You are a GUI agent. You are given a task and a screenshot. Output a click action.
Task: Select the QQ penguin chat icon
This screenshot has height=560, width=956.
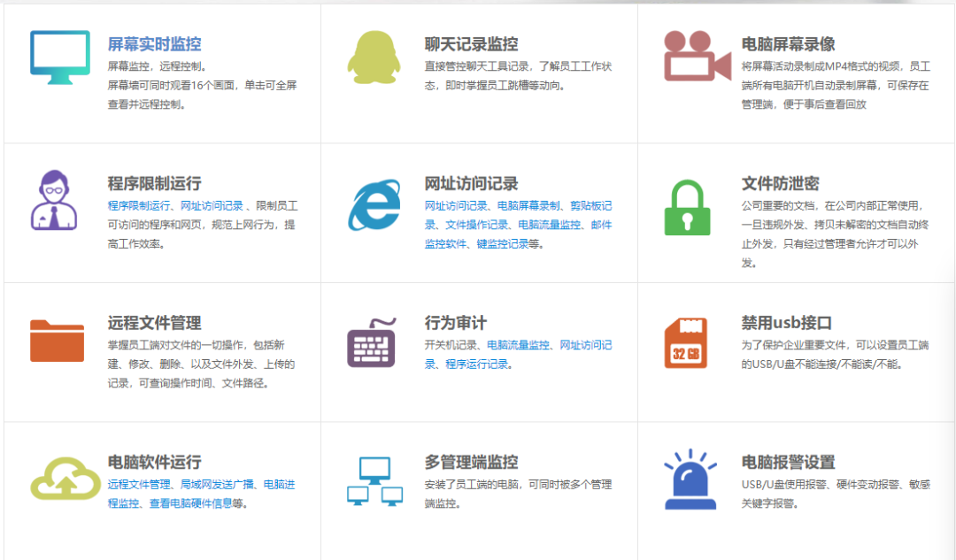point(375,55)
